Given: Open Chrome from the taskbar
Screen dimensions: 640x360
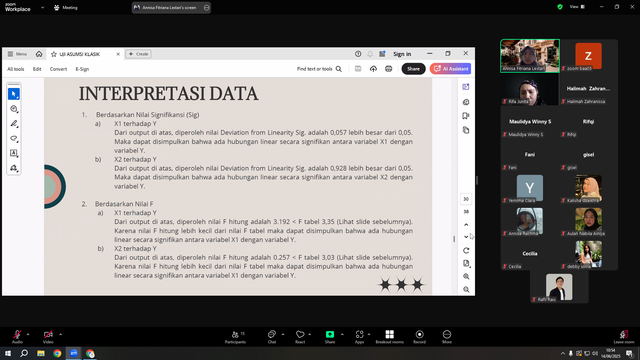Looking at the screenshot, I should pyautogui.click(x=57, y=353).
